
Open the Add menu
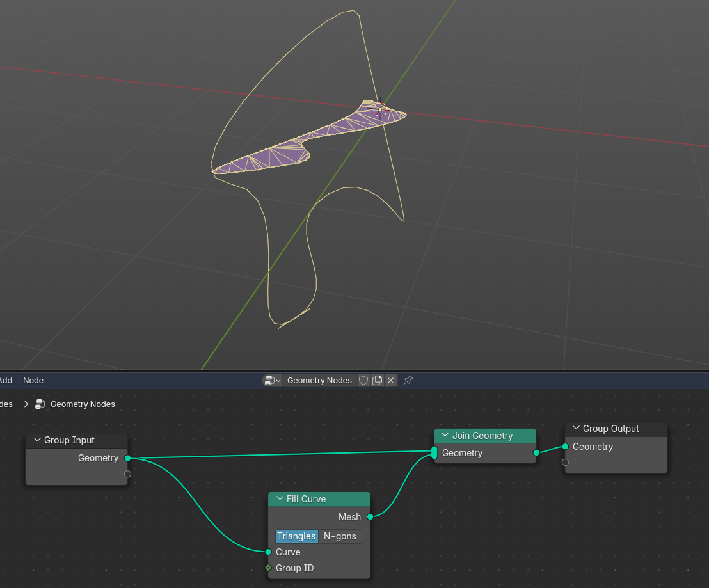[x=6, y=381]
